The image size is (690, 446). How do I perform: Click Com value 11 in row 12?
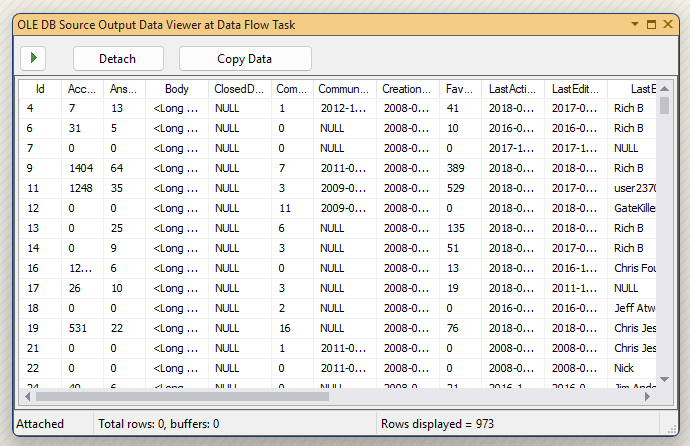pos(292,208)
